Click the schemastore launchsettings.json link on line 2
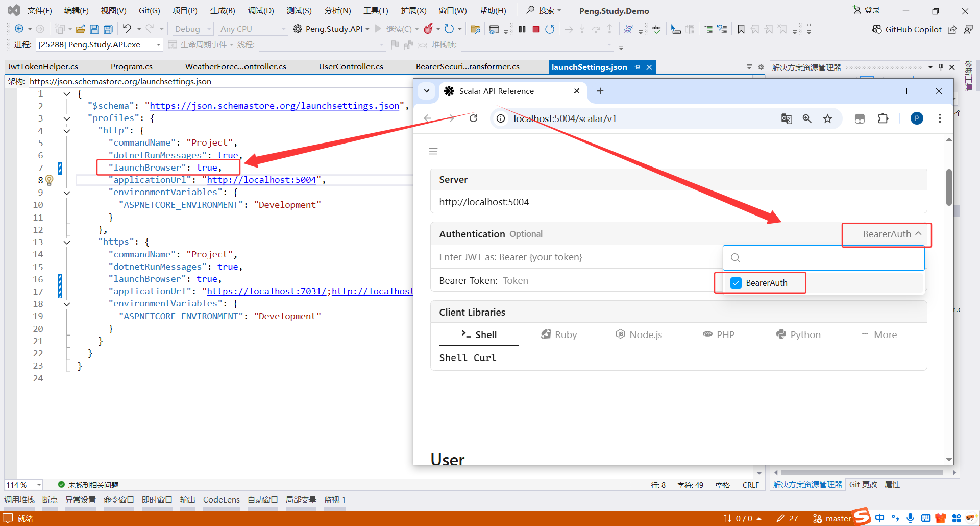Image resolution: width=980 pixels, height=526 pixels. 275,106
